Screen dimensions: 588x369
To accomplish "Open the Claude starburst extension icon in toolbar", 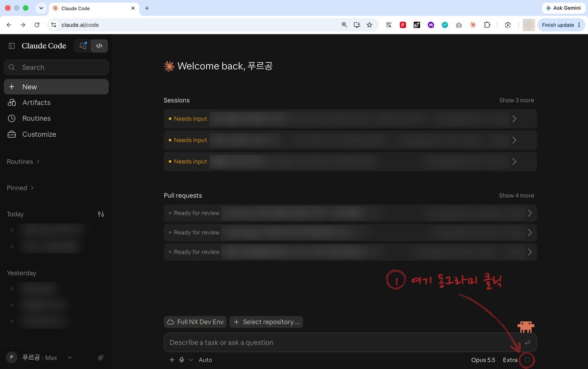I will pyautogui.click(x=473, y=25).
